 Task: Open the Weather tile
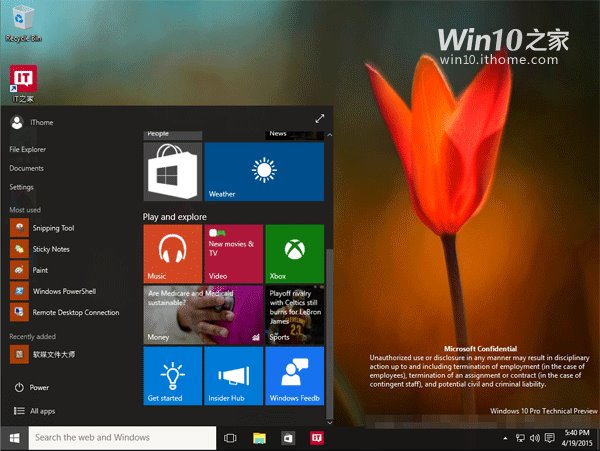[x=264, y=172]
